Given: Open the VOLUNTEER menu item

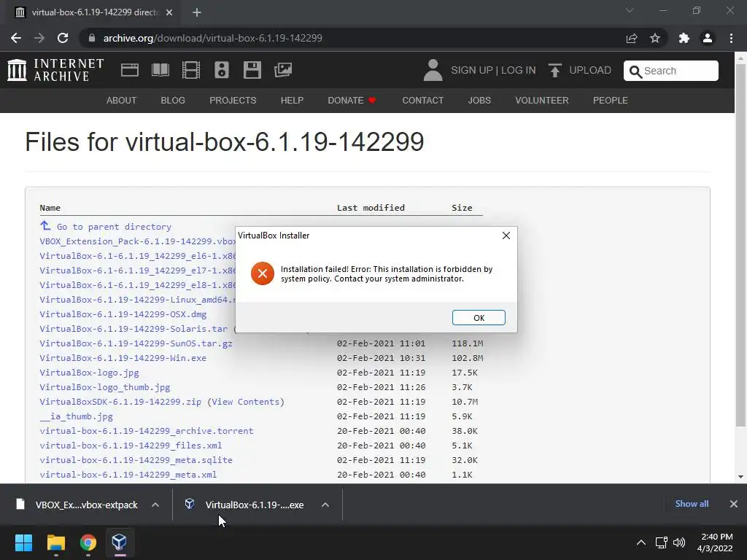Looking at the screenshot, I should click(542, 101).
